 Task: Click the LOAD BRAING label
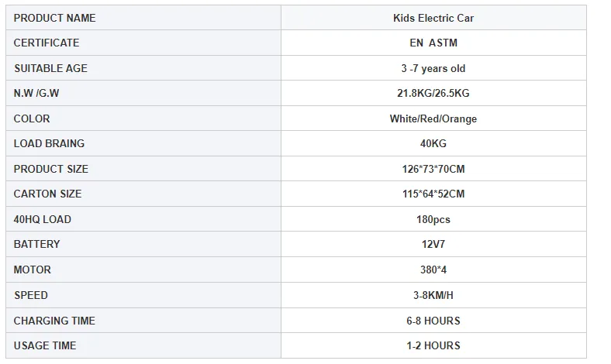click(x=49, y=143)
